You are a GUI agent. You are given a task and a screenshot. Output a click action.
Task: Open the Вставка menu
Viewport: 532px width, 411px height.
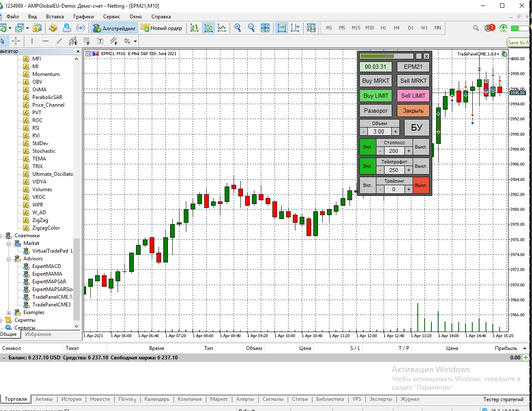click(55, 17)
